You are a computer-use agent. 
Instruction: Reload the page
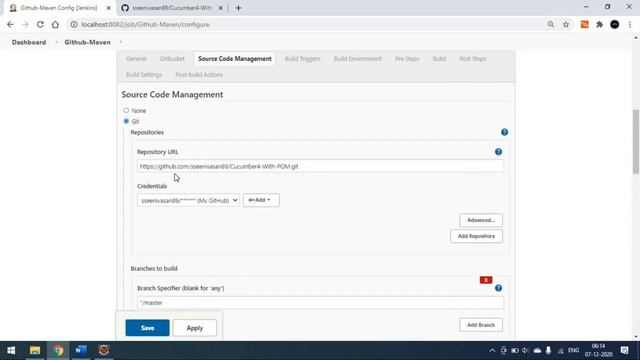pos(40,24)
